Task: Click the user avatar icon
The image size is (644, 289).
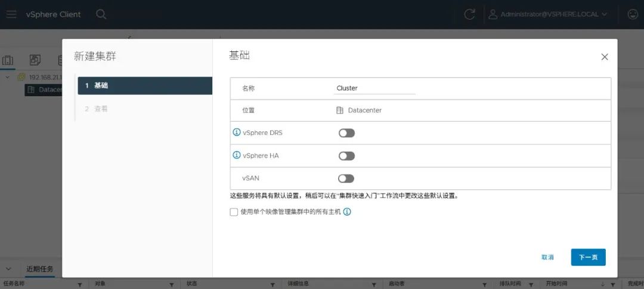Action: coord(493,14)
